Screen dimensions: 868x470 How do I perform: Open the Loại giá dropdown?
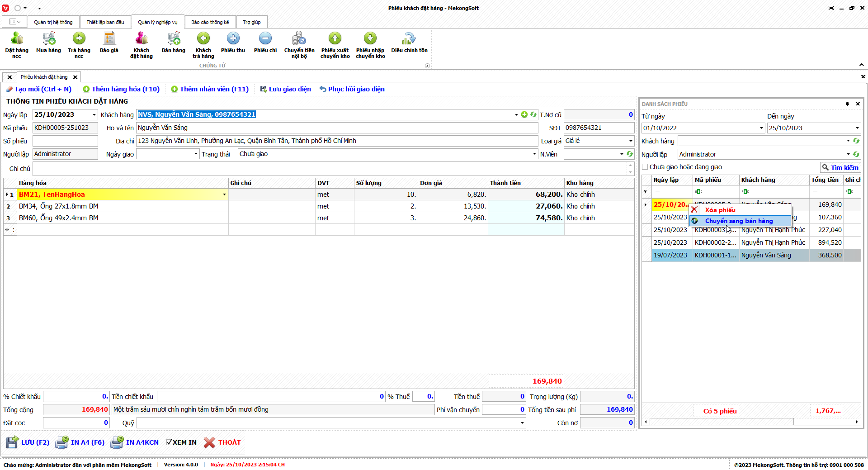coord(631,141)
